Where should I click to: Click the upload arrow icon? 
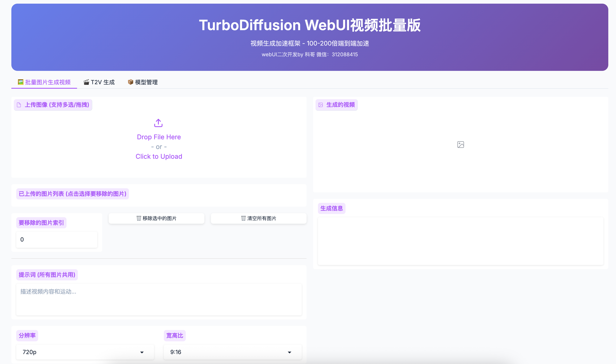(158, 123)
